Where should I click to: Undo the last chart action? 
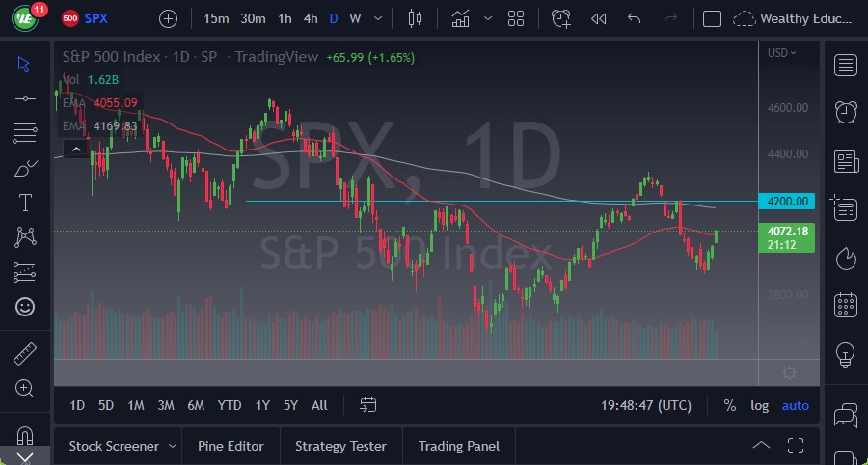[635, 19]
